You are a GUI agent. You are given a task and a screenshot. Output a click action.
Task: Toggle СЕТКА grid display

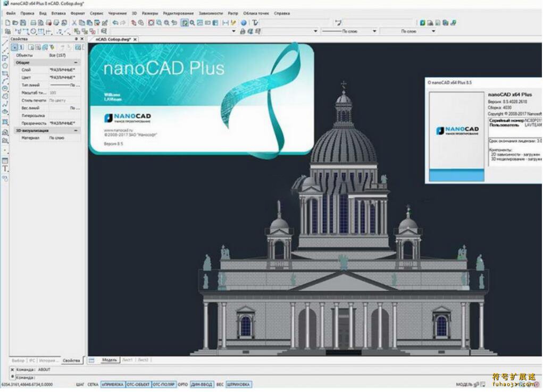tap(93, 385)
